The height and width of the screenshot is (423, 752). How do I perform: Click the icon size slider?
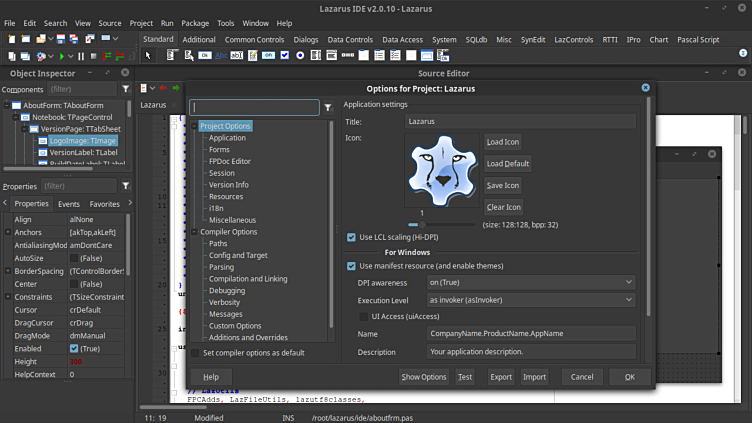point(421,225)
